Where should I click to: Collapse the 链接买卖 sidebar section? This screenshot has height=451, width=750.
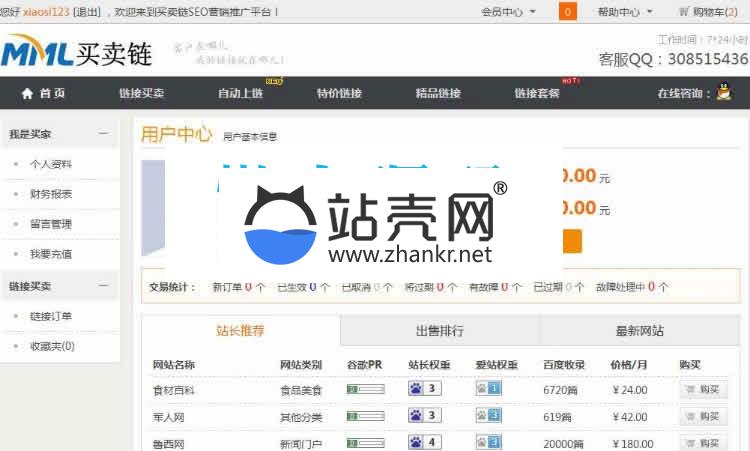103,285
